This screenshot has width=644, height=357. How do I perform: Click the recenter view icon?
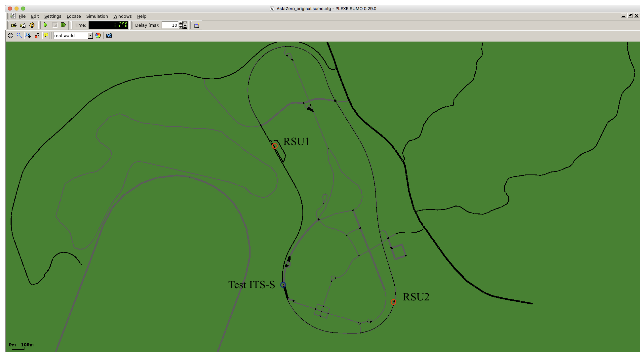coord(10,36)
